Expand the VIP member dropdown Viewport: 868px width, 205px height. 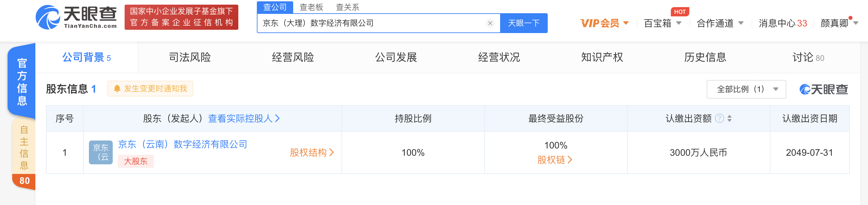tap(604, 23)
